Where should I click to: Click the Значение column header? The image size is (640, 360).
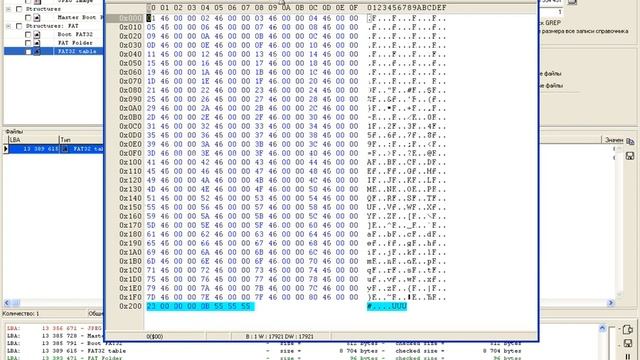coord(613,140)
